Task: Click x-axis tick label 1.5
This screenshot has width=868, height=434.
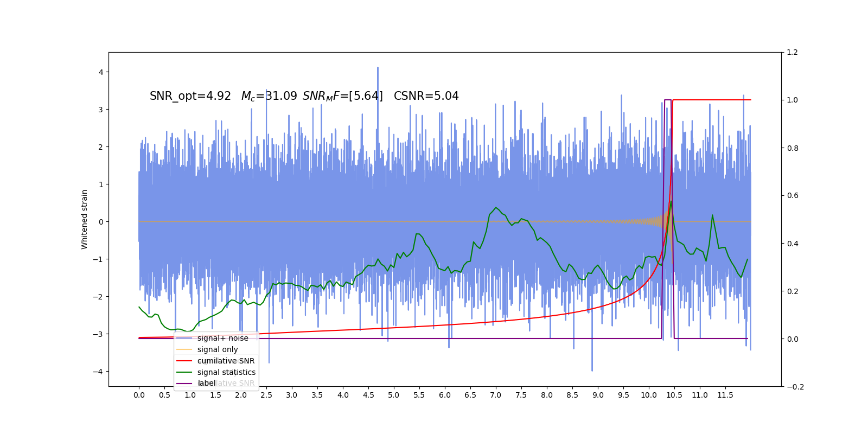Action: (x=215, y=395)
